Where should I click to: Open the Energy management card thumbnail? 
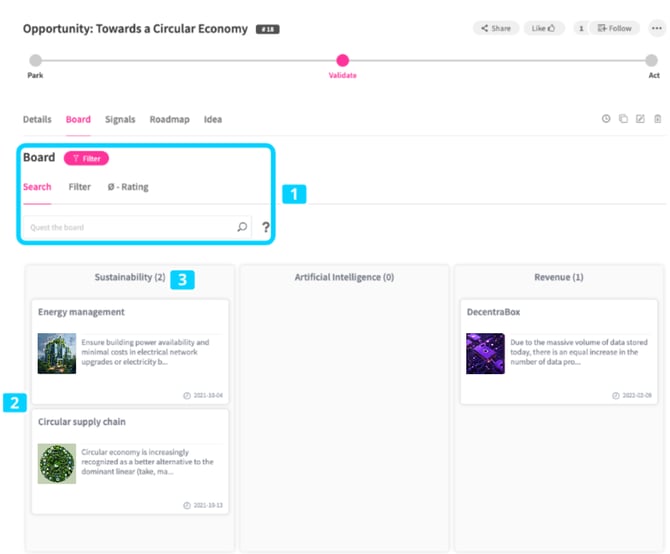[x=57, y=353]
